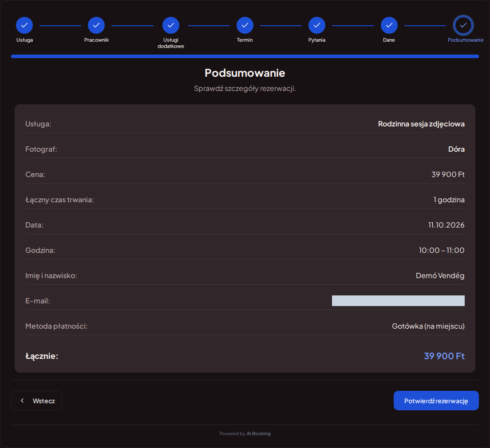The height and width of the screenshot is (448, 490).
Task: Click the Rodzinna sesja zdjęciowa service name
Action: tap(421, 124)
